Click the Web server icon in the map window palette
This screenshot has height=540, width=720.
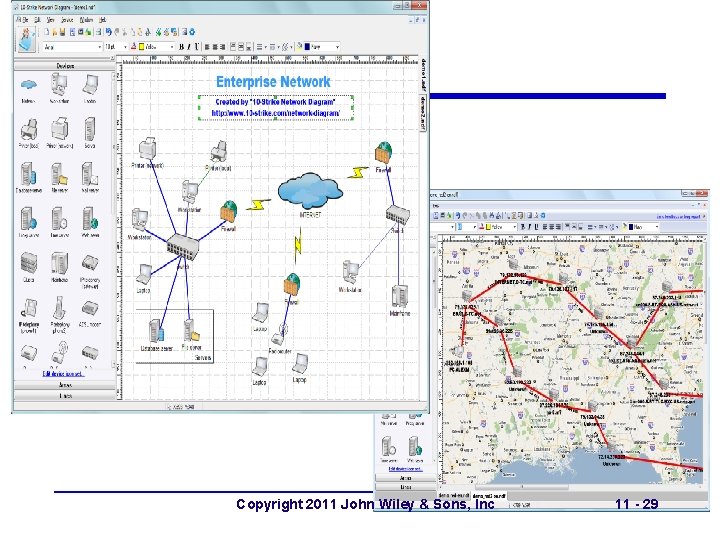(x=415, y=447)
